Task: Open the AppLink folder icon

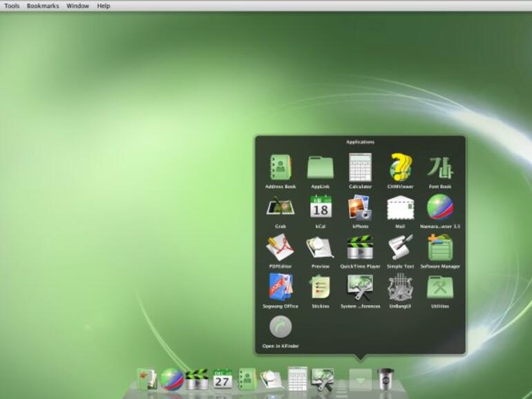Action: click(320, 168)
